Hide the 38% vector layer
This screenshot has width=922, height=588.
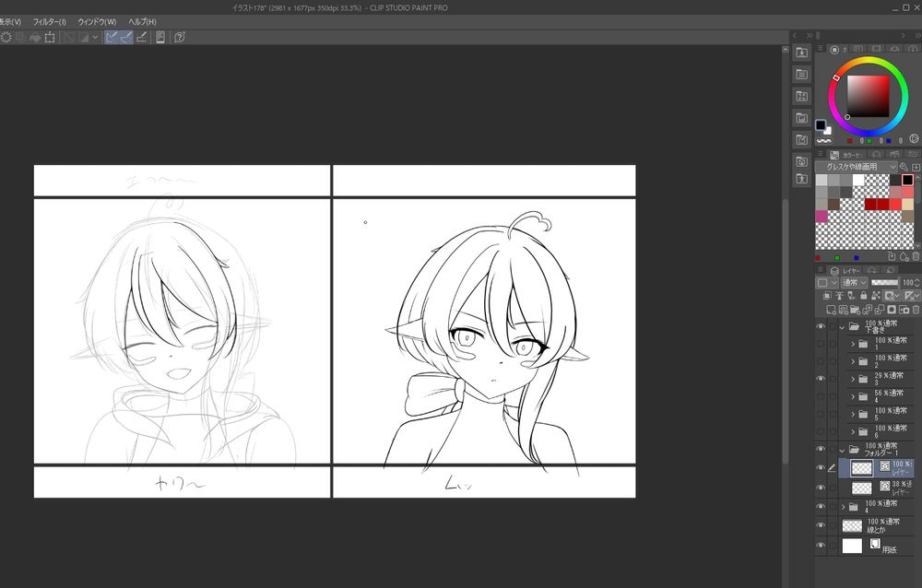(821, 488)
